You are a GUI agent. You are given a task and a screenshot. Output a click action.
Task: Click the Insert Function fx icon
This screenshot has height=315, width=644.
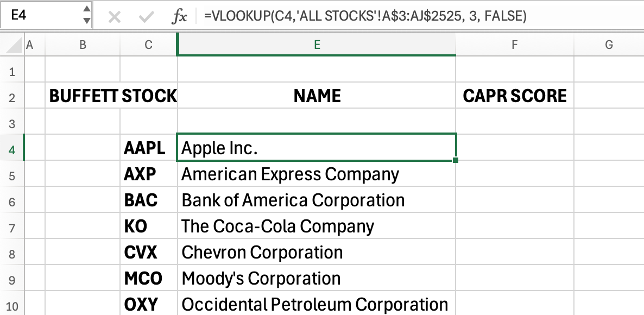179,17
